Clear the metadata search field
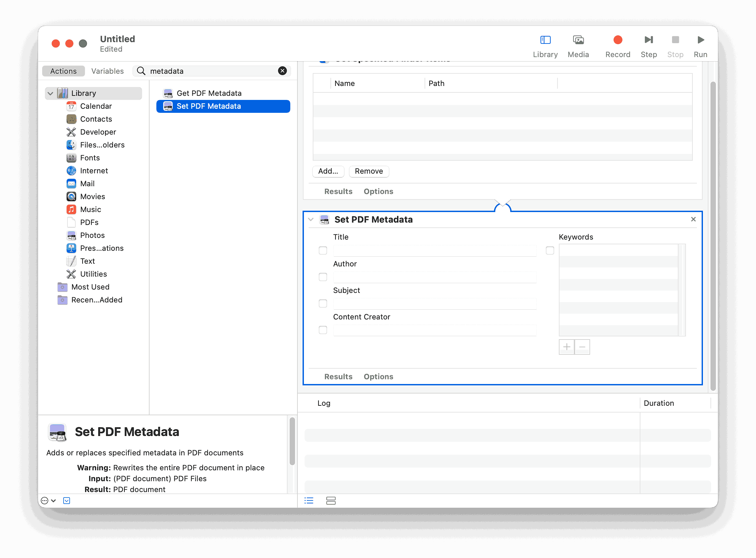Screen dimensions: 756x558 click(282, 71)
